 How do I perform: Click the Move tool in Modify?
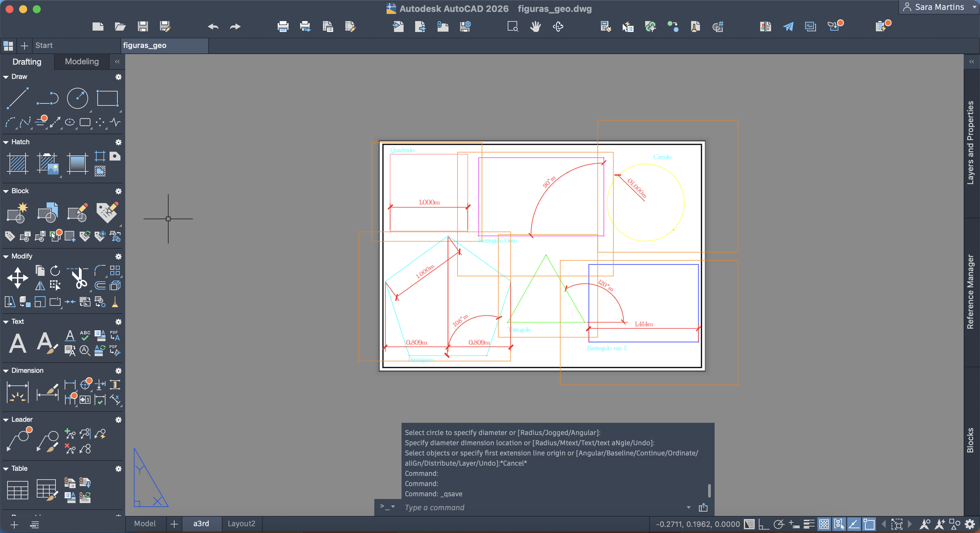click(17, 278)
